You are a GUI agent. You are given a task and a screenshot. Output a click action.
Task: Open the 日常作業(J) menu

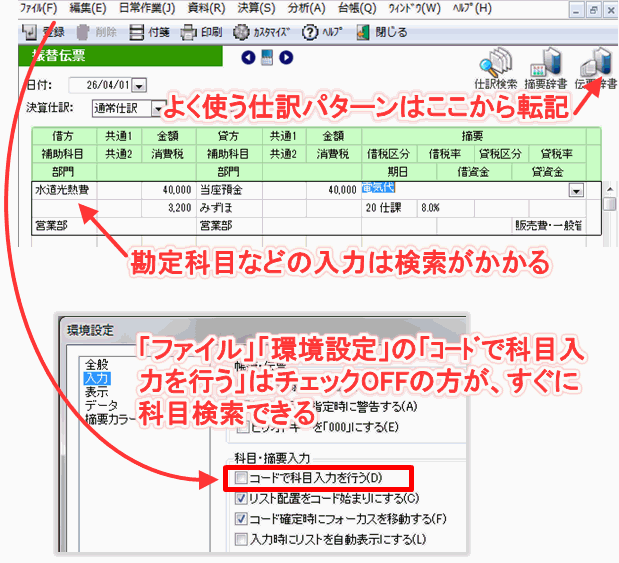point(147,8)
